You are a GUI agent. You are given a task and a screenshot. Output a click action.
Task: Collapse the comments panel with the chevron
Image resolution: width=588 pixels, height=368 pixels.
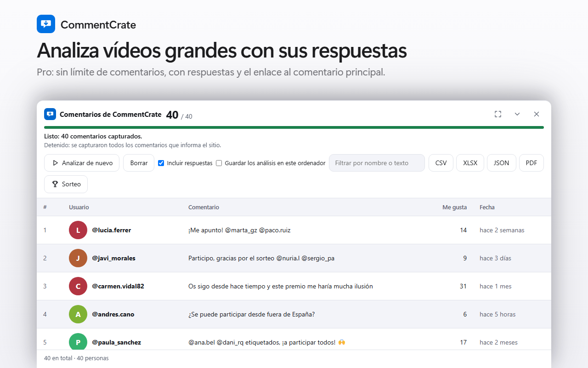tap(517, 114)
